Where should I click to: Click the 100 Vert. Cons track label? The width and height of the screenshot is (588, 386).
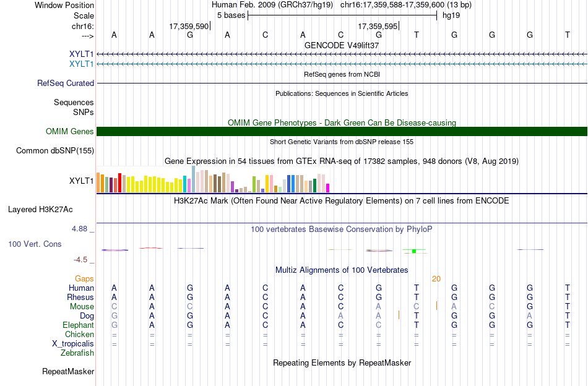point(35,244)
